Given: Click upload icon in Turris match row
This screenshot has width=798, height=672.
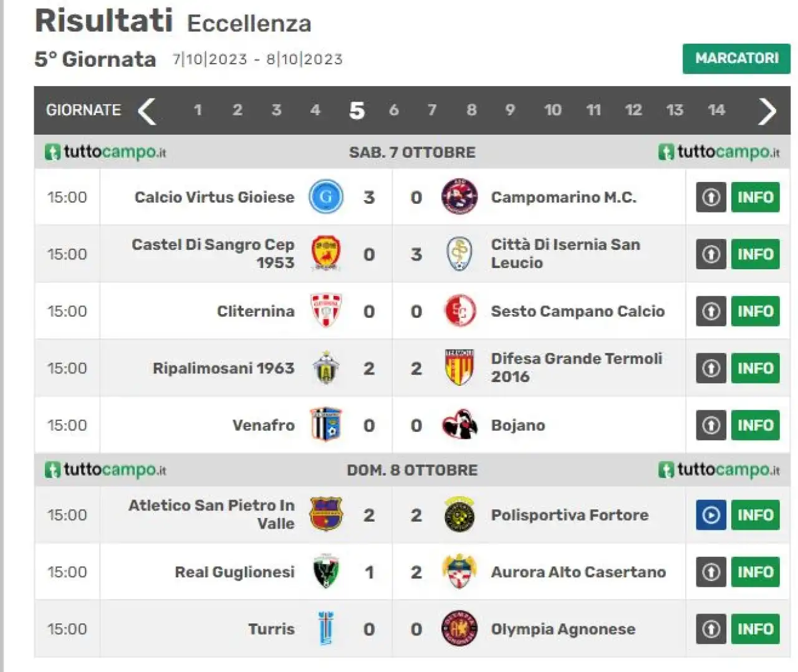Looking at the screenshot, I should click(711, 629).
